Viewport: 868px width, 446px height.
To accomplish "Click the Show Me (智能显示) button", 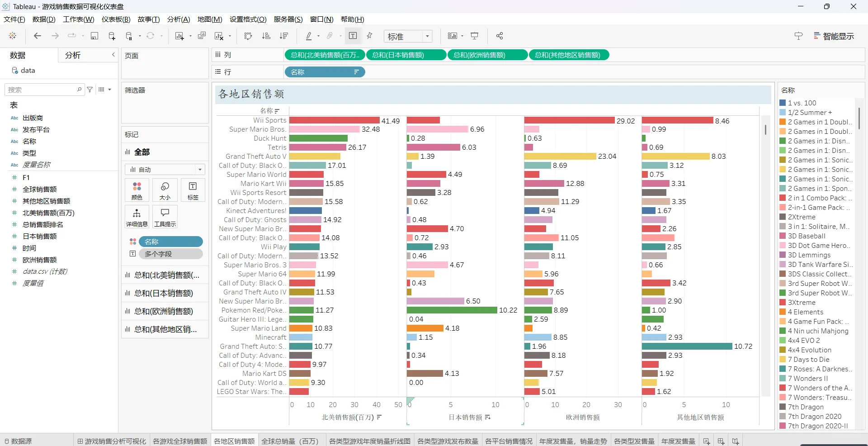I will (834, 36).
